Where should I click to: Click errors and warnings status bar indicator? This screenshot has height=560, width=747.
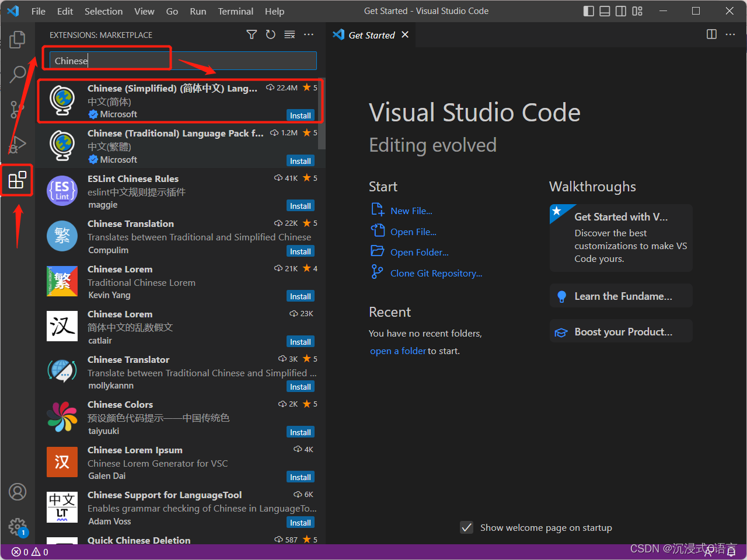[x=30, y=552]
